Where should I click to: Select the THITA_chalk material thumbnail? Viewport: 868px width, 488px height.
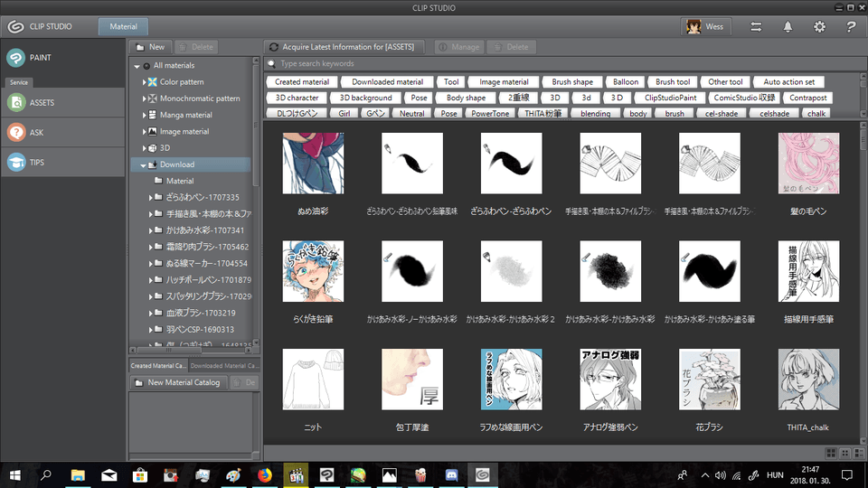pos(808,380)
